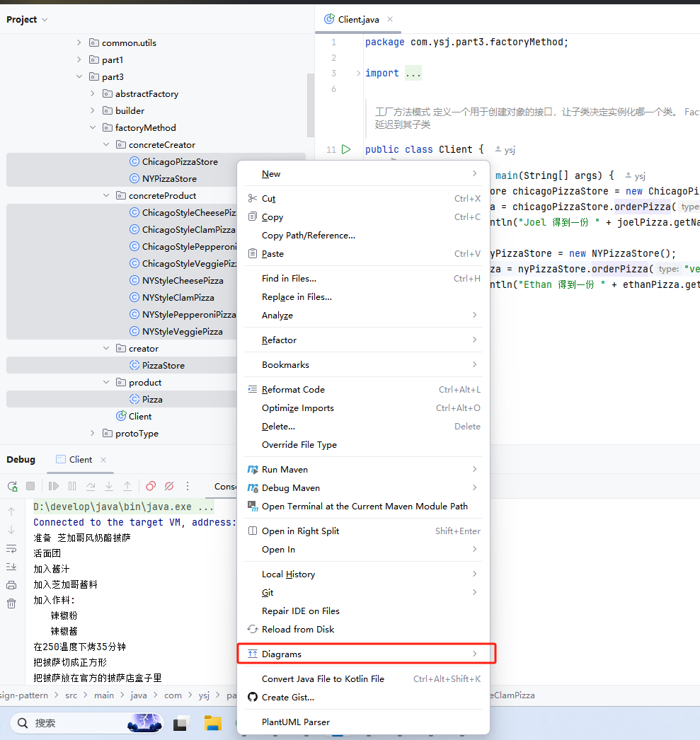Click the Task View taskbar icon
Screen dimensions: 700x740
pyautogui.click(x=182, y=723)
